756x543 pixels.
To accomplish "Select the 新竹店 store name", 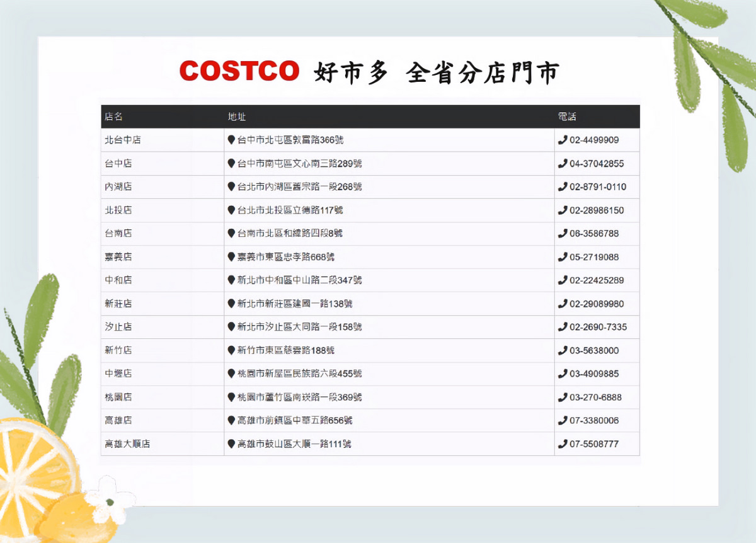I will click(118, 350).
